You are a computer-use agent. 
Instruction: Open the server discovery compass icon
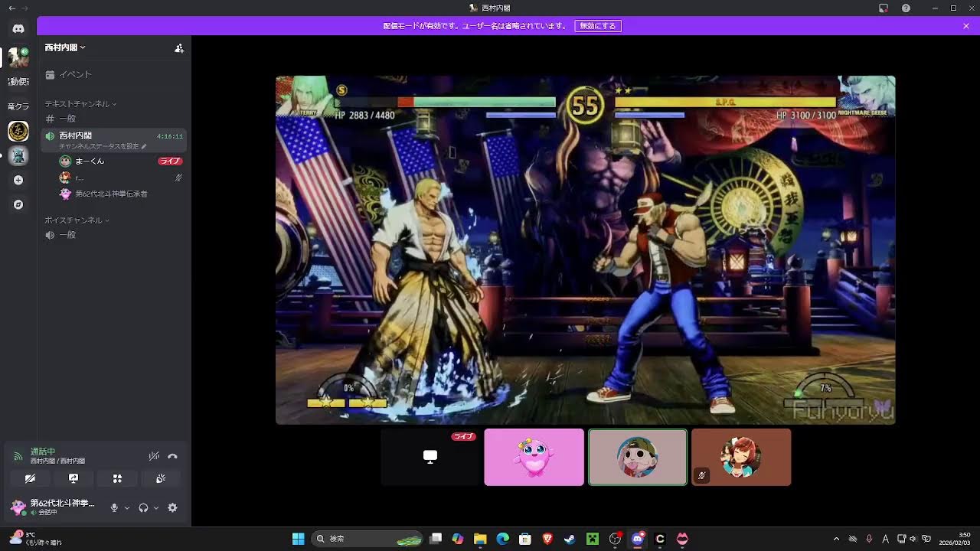click(x=18, y=205)
